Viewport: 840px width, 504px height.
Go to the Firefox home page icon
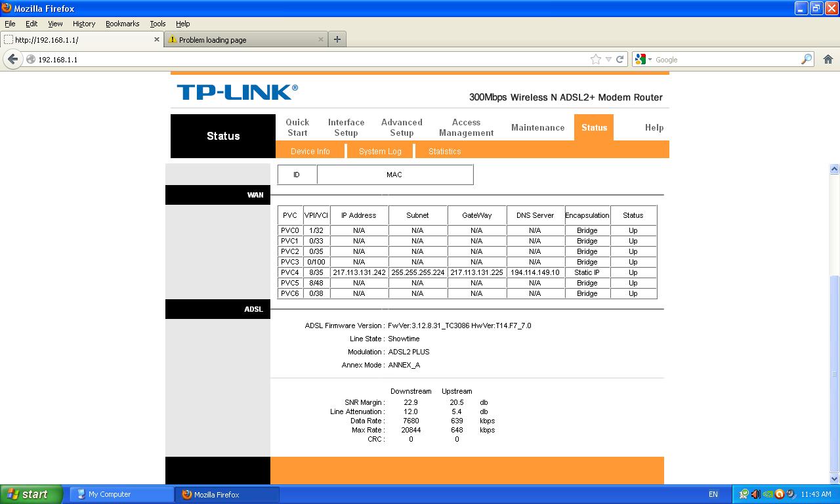[828, 59]
